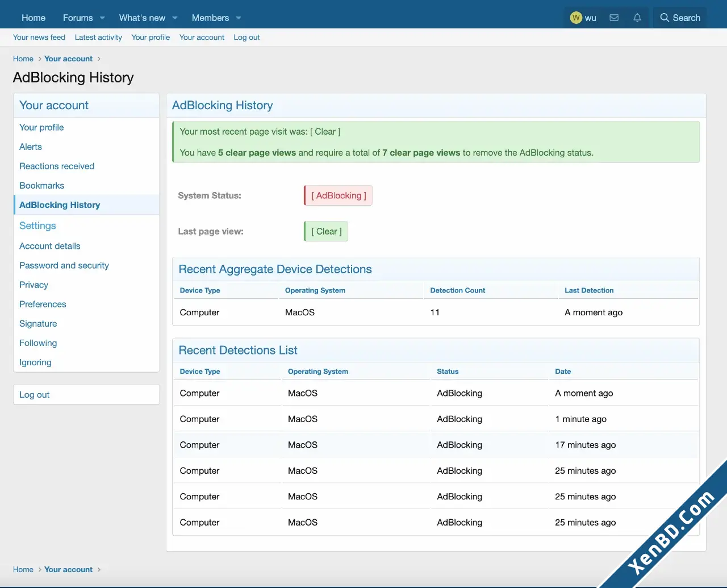Open Privacy settings in sidebar

(86, 285)
